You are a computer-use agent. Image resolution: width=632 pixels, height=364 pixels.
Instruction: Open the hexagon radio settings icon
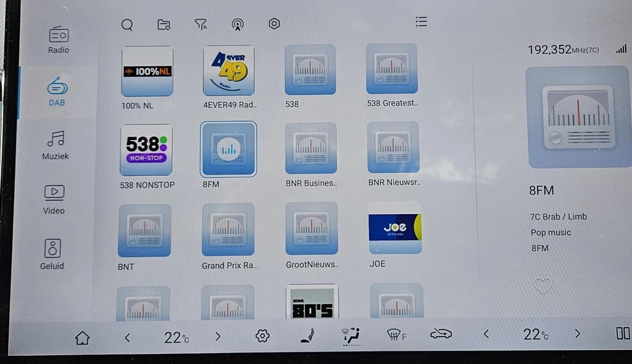274,24
